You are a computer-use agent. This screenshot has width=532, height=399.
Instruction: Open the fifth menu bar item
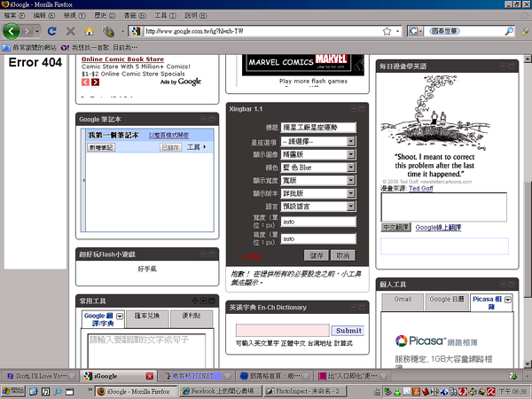point(135,15)
